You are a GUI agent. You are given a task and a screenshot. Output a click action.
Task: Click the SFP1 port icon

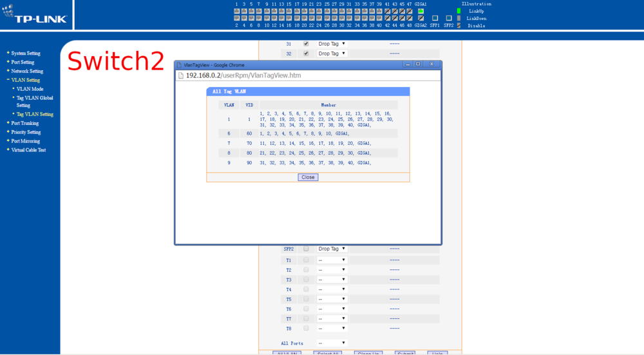pos(435,18)
